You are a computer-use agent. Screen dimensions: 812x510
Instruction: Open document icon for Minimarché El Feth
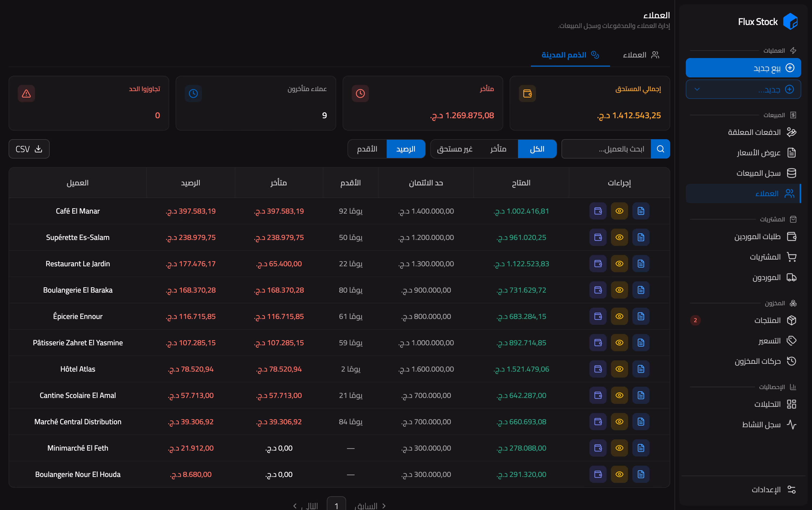[641, 448]
